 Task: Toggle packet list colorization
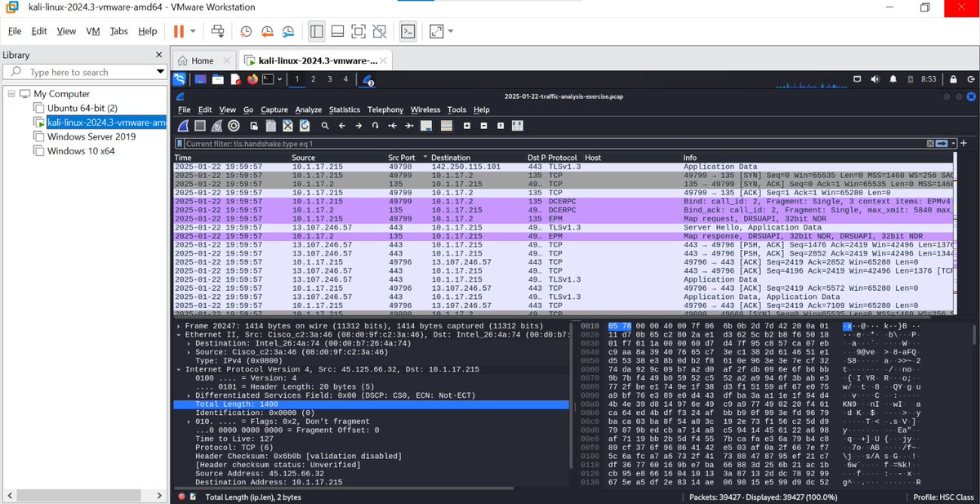(x=446, y=126)
